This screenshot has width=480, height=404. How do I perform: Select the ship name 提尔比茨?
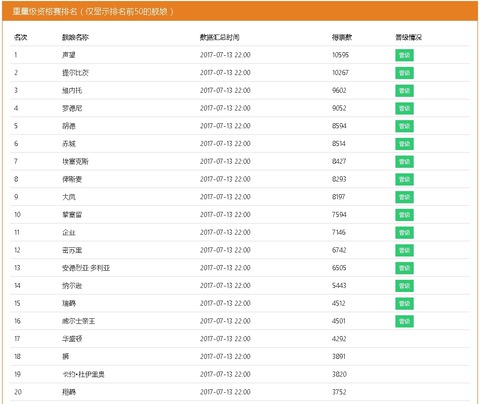75,73
